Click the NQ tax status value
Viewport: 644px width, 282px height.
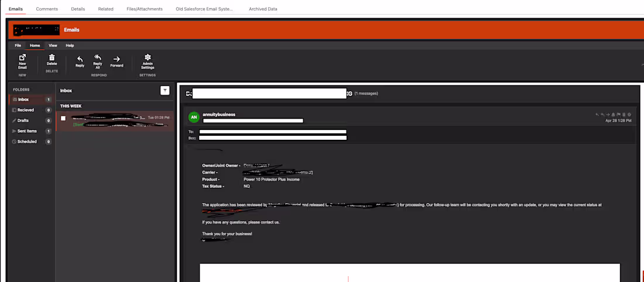pyautogui.click(x=246, y=186)
